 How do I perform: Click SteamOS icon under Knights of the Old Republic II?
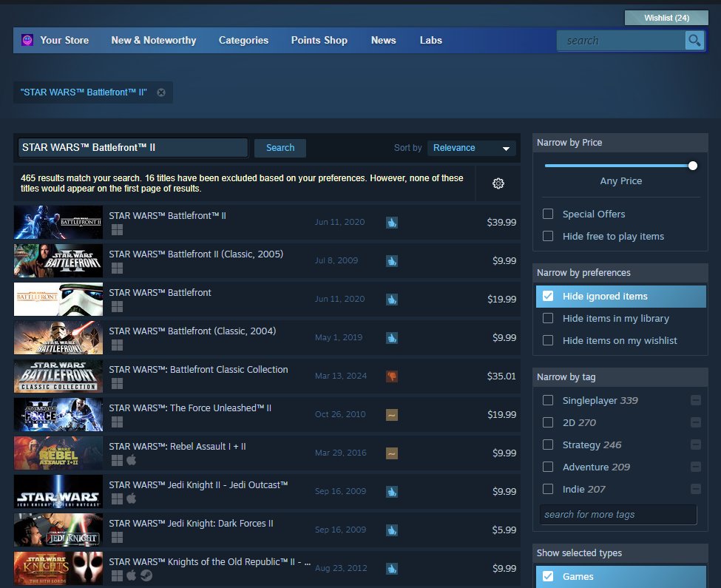[146, 575]
